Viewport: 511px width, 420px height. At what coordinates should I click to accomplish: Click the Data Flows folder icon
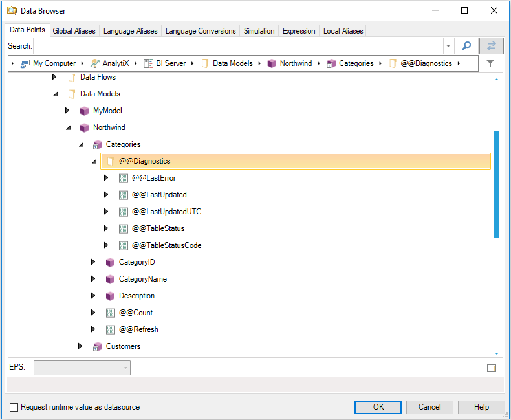71,77
